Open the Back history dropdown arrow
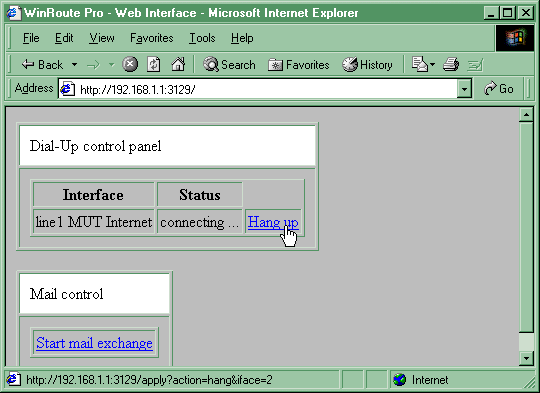The height and width of the screenshot is (393, 540). click(x=74, y=64)
